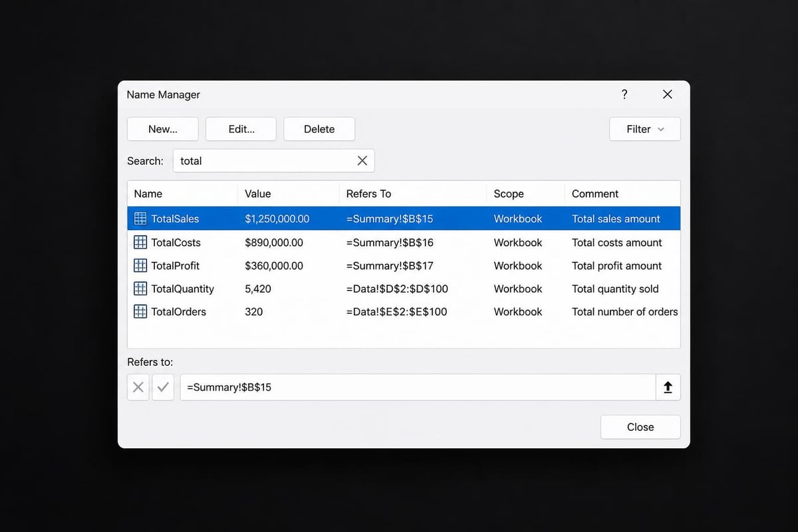Click the TotalProfit table icon

140,265
